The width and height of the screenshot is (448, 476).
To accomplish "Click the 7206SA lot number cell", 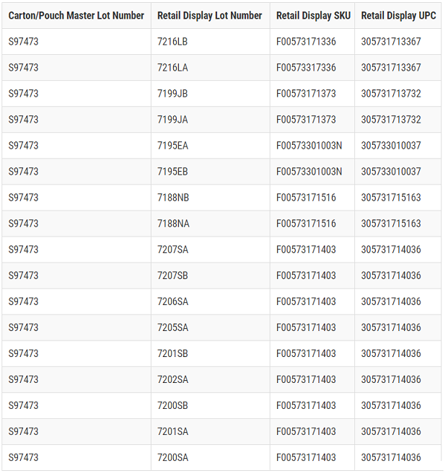I will 172,301.
